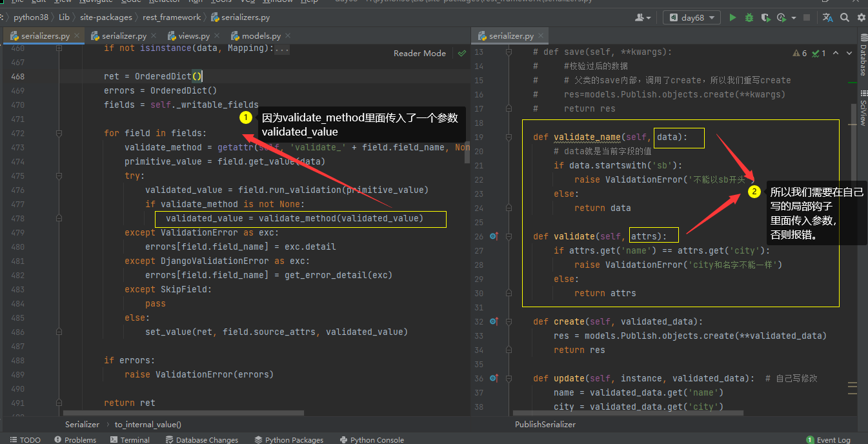
Task: Open the Terminal tool window
Action: pyautogui.click(x=130, y=439)
